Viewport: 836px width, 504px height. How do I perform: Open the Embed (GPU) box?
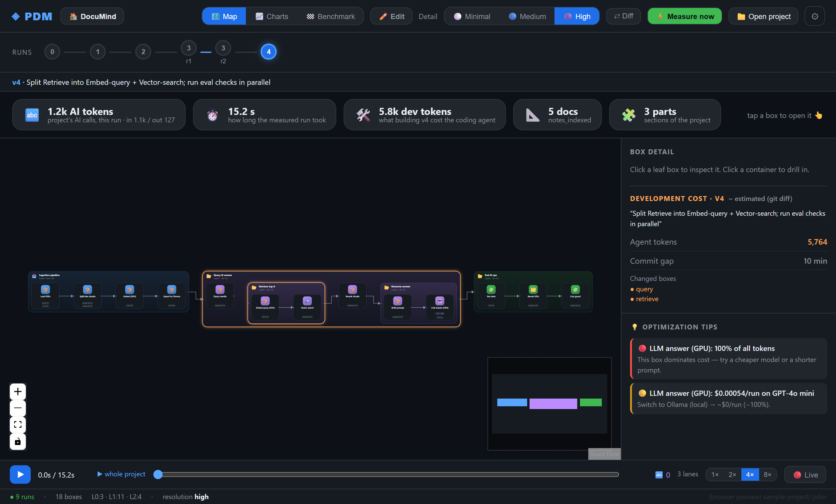[x=130, y=296]
